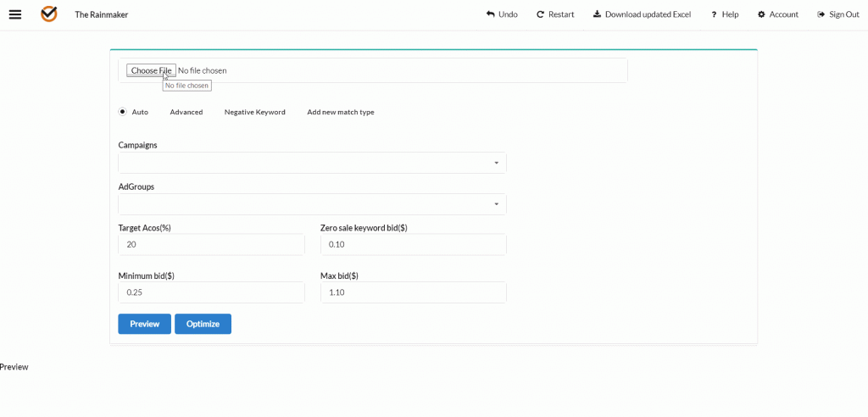
Task: Choose the Negative Keyword option
Action: coord(254,112)
